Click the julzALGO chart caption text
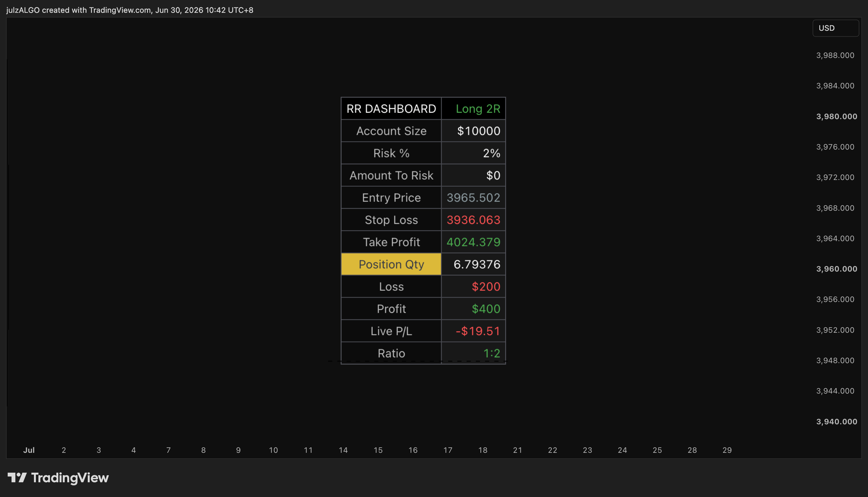This screenshot has width=868, height=497. click(130, 10)
